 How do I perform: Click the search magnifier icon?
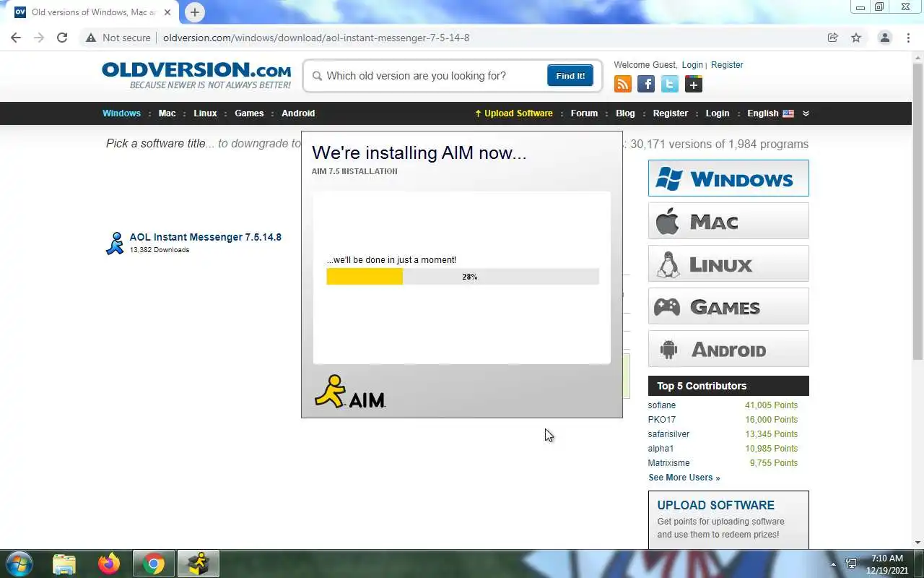[x=316, y=76]
